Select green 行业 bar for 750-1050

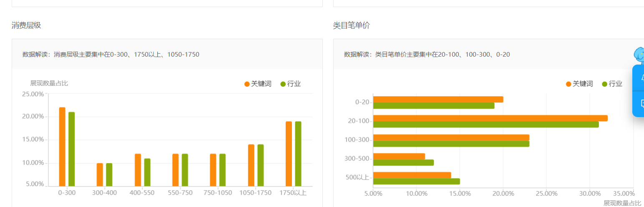click(223, 170)
